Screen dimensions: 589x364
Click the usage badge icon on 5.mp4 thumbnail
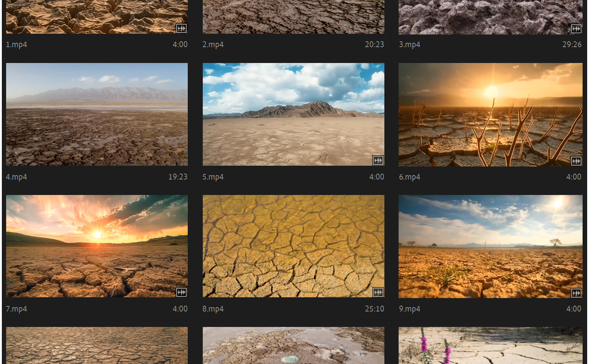378,160
